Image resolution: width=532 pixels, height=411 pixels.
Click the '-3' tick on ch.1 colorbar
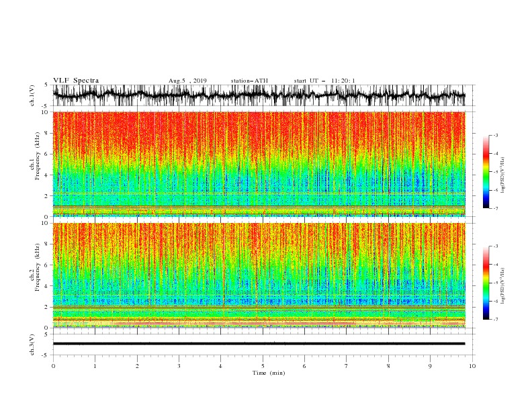[x=495, y=135]
